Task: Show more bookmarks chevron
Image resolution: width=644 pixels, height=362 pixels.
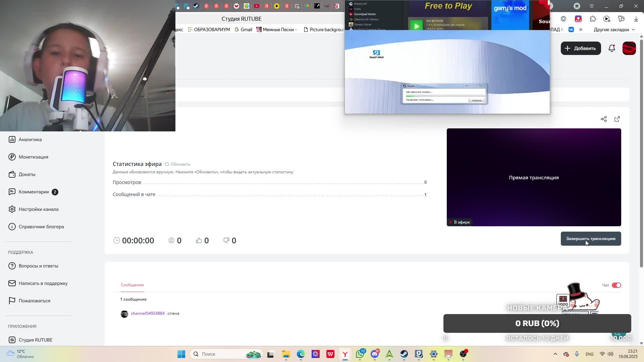Action: click(x=581, y=29)
